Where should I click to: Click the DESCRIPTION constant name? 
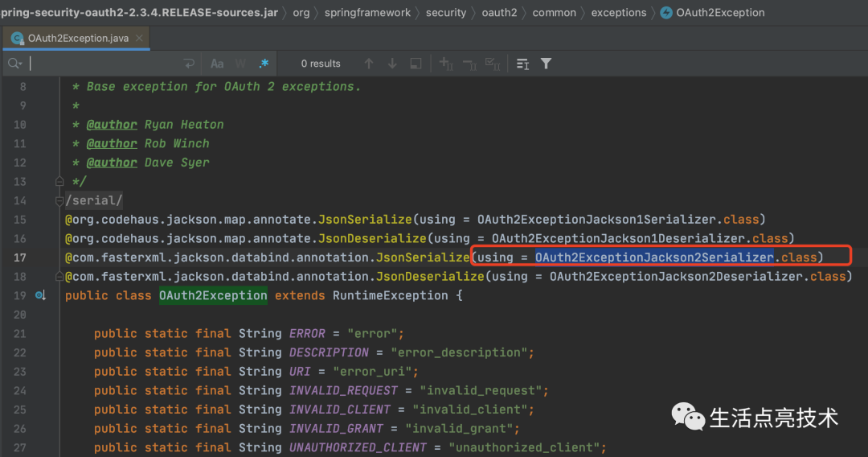point(329,352)
